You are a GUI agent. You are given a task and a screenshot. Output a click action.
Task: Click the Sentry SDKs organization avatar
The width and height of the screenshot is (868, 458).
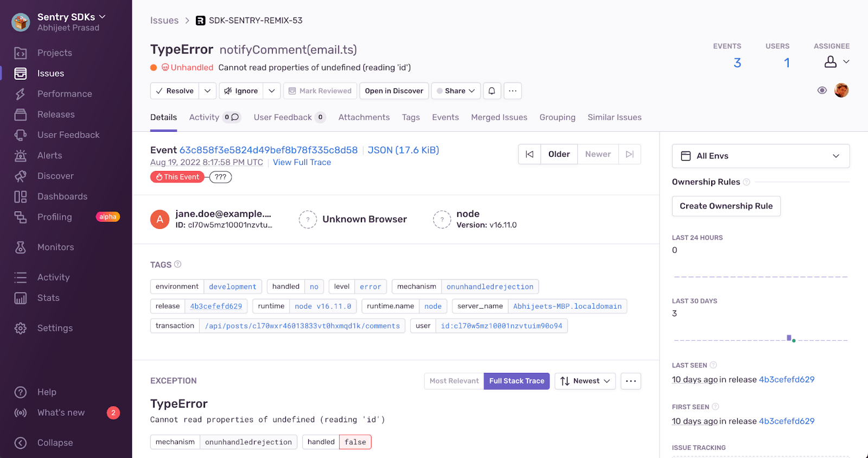point(21,22)
